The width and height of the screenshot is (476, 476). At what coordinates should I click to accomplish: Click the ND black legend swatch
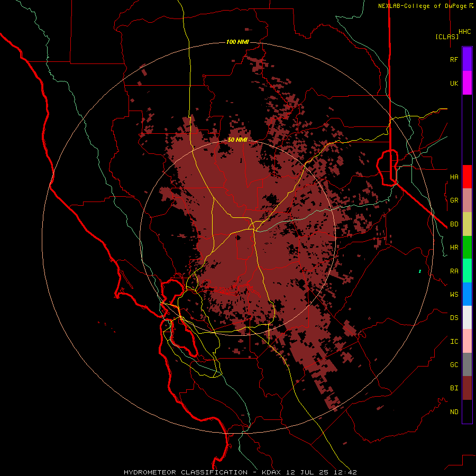coord(467,411)
